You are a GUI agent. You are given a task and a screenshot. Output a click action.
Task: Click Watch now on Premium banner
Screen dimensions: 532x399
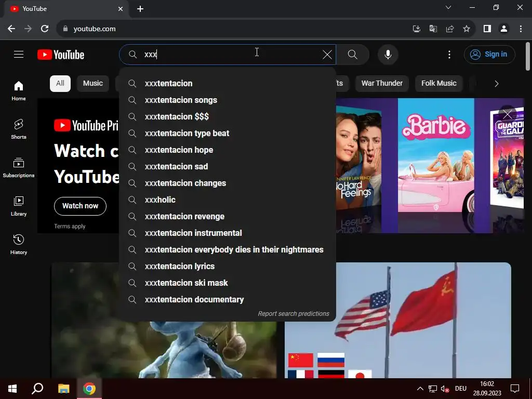click(80, 206)
